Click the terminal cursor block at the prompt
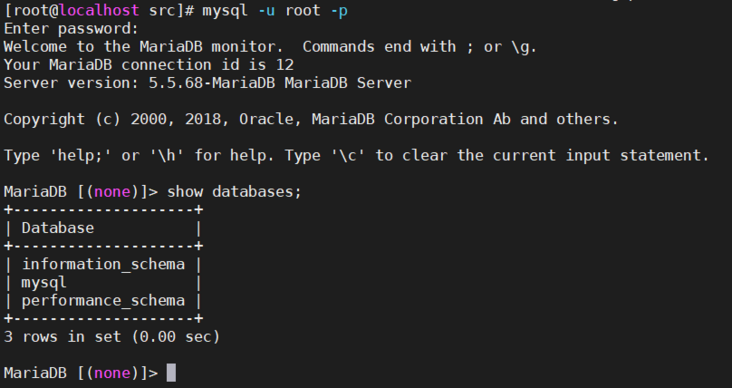The image size is (732, 388). click(x=171, y=373)
